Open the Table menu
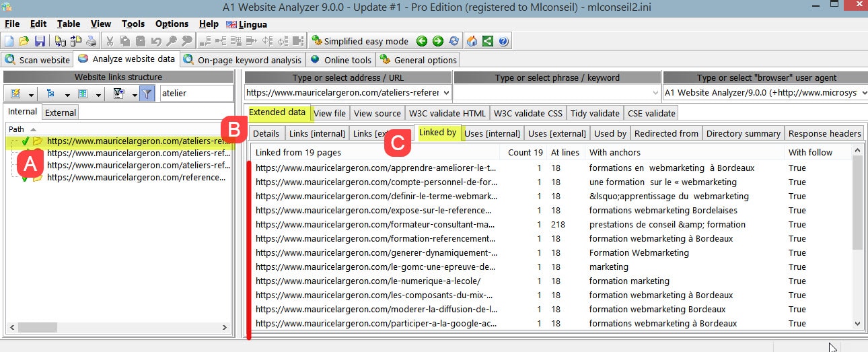 69,24
